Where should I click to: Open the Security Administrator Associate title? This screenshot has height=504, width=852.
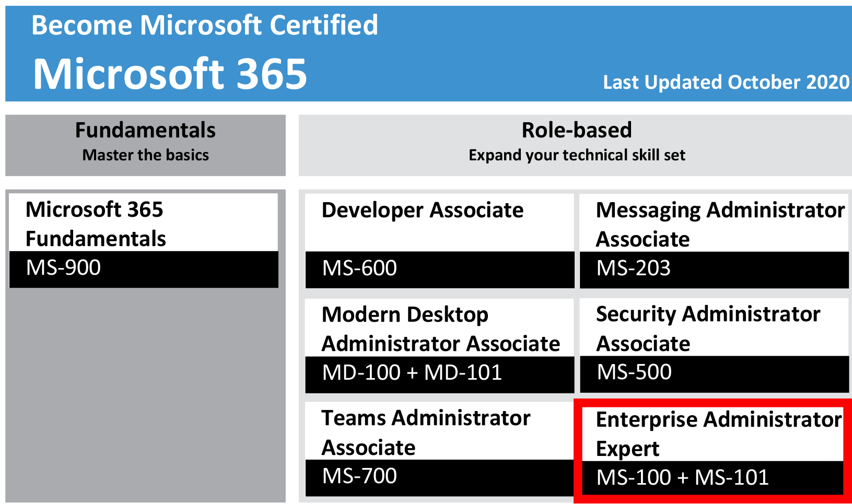pos(708,329)
